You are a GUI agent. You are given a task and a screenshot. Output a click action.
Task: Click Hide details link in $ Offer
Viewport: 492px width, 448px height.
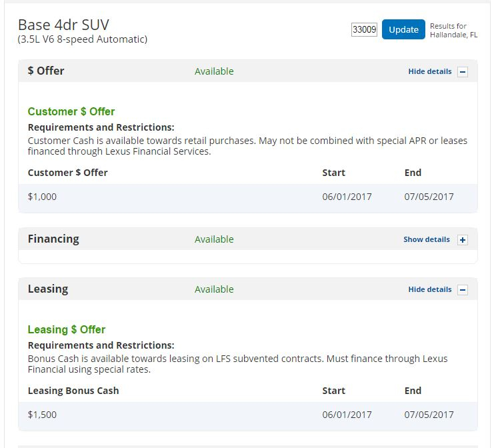(430, 71)
